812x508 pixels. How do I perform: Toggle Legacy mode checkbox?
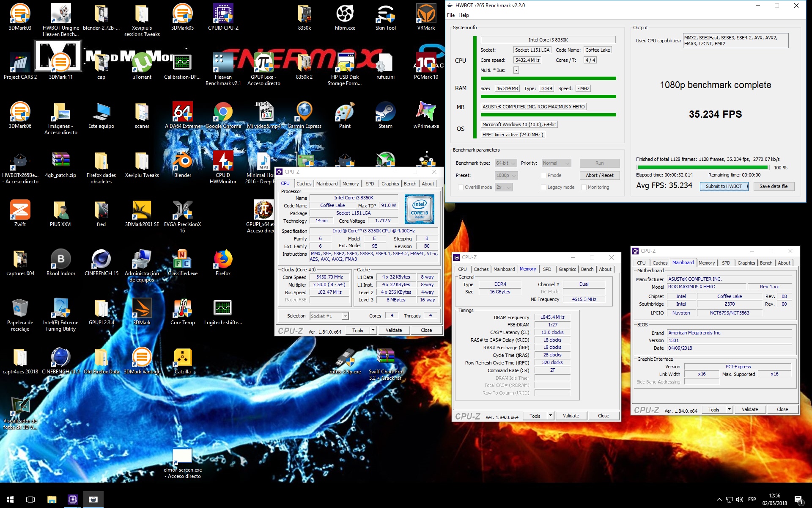point(543,187)
